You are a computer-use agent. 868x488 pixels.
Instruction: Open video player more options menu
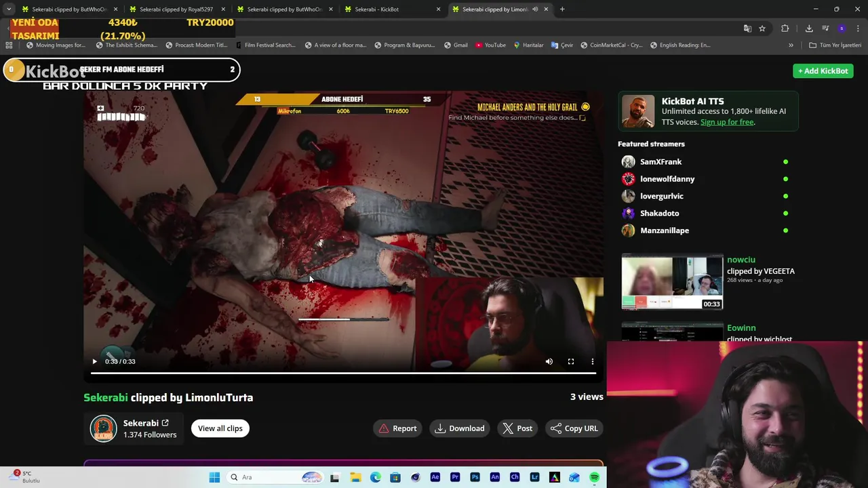[593, 361]
